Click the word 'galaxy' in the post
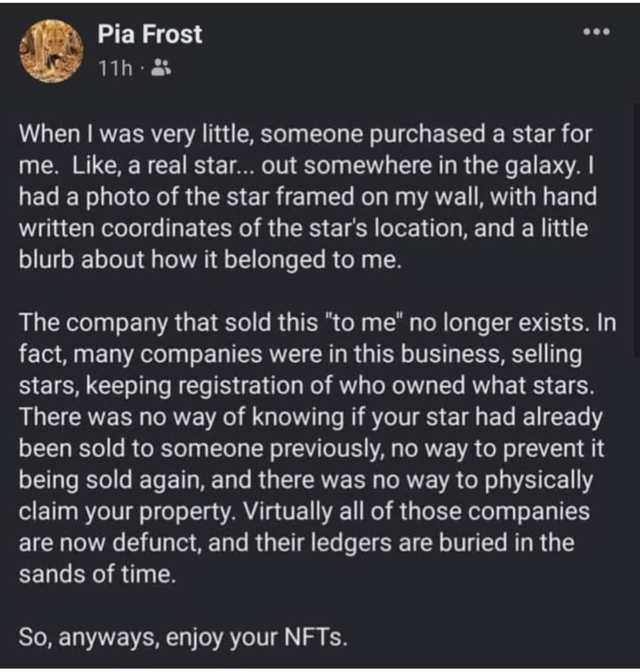Viewport: 640px width, 672px height. (537, 165)
